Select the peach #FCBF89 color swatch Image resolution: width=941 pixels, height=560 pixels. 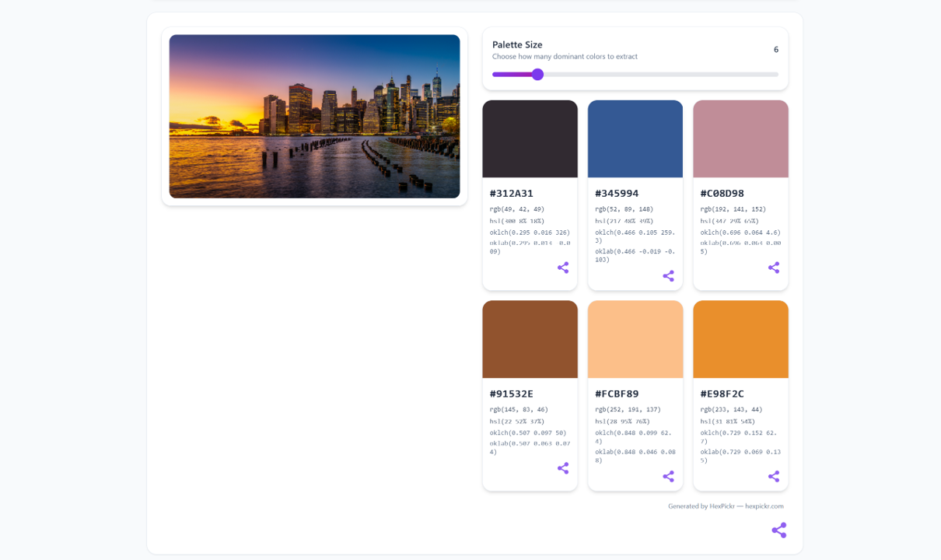(635, 338)
